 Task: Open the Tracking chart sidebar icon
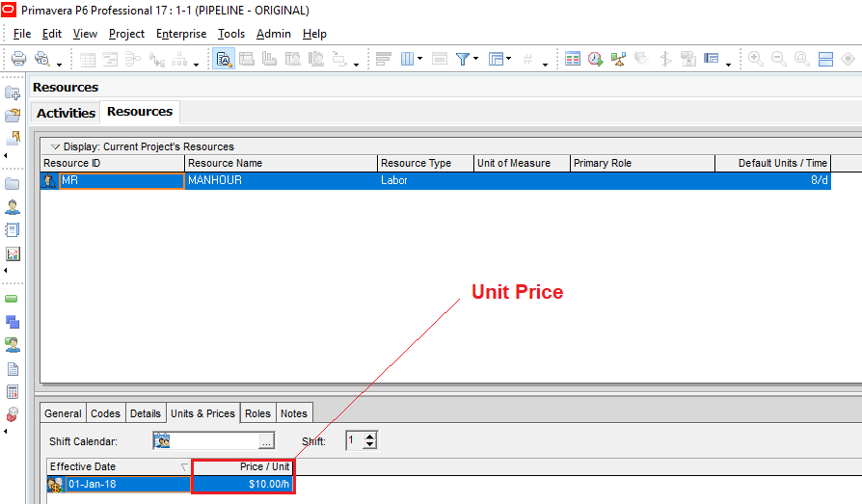pyautogui.click(x=13, y=253)
